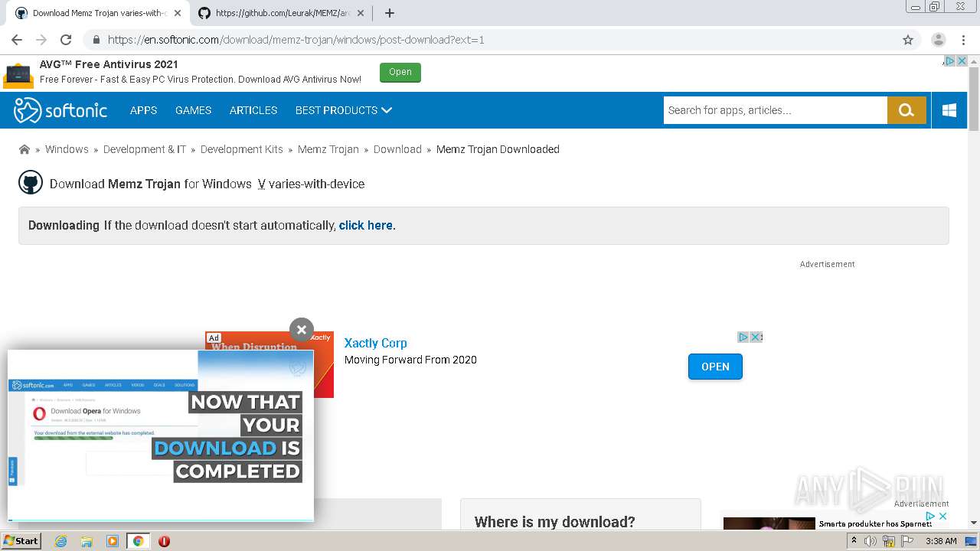Expand the BEST PRODUCTS dropdown
This screenshot has height=551, width=980.
tap(344, 110)
